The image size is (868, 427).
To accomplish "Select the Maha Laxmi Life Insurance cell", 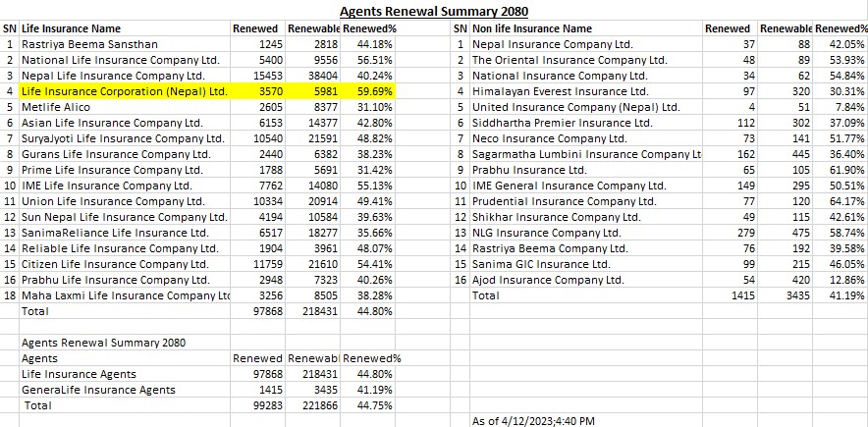I will coord(126,295).
